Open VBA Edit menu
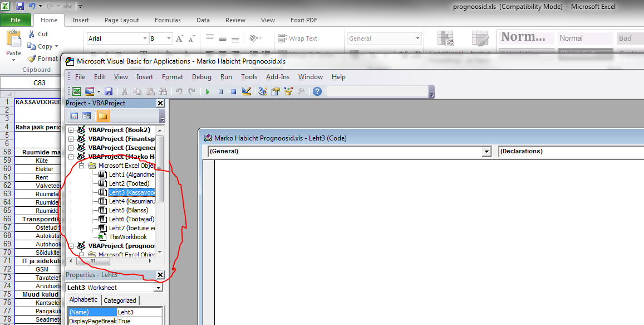This screenshot has width=644, height=325. click(100, 77)
